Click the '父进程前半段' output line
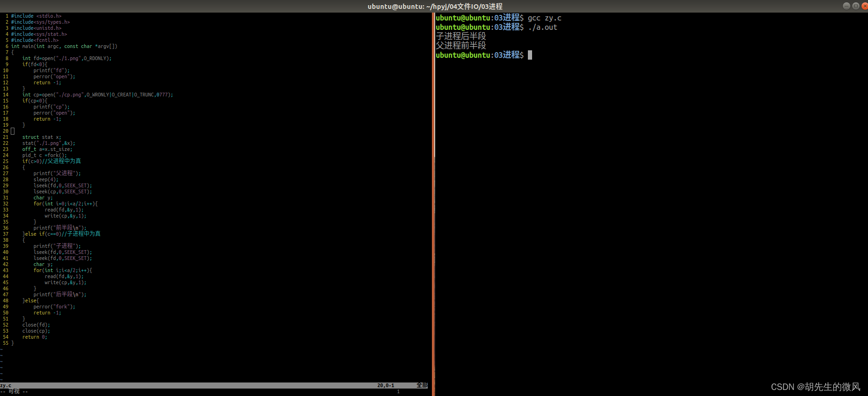This screenshot has height=396, width=868. [x=461, y=46]
